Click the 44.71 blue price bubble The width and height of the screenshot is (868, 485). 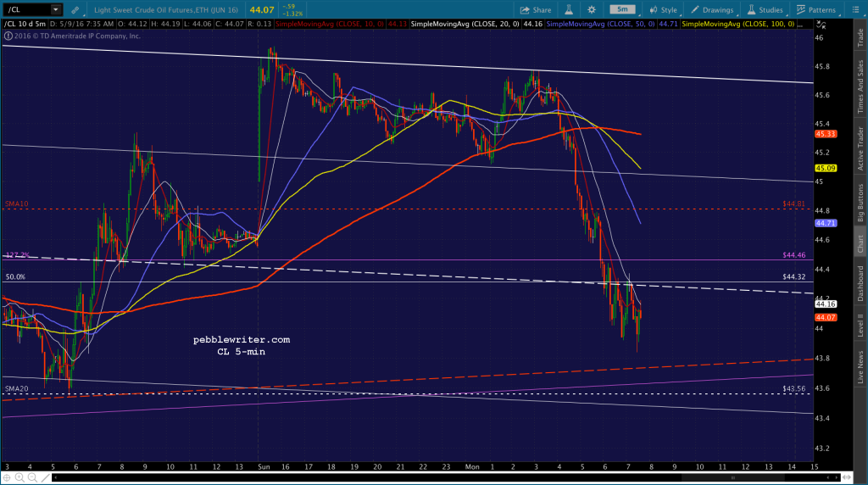(826, 223)
